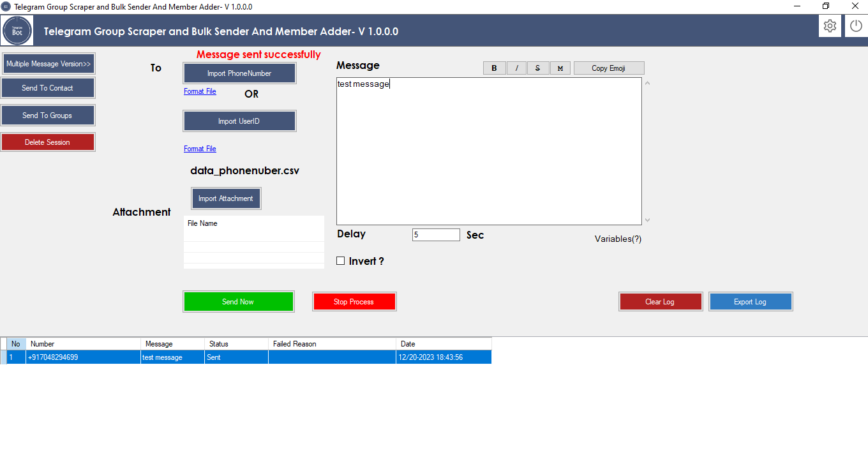Click Send Now to start sending

click(x=238, y=301)
